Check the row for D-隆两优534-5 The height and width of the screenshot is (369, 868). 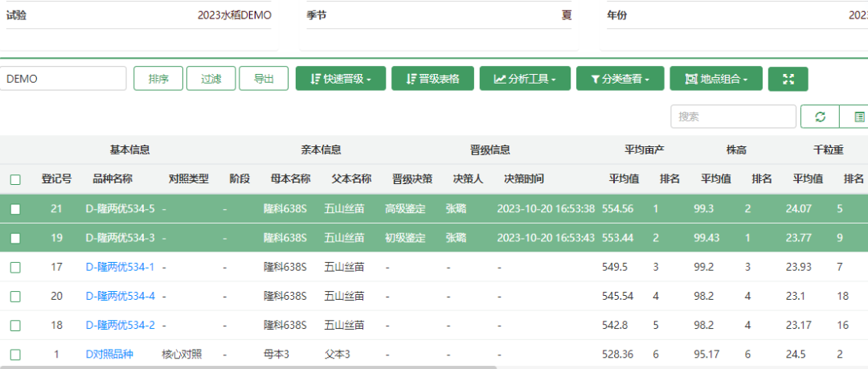coord(15,209)
